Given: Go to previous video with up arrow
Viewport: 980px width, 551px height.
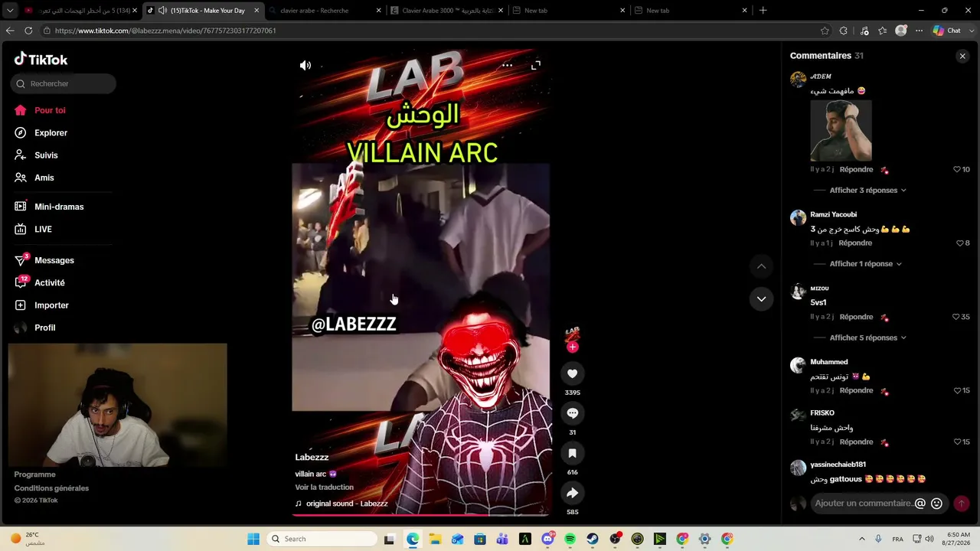Looking at the screenshot, I should click(x=761, y=266).
